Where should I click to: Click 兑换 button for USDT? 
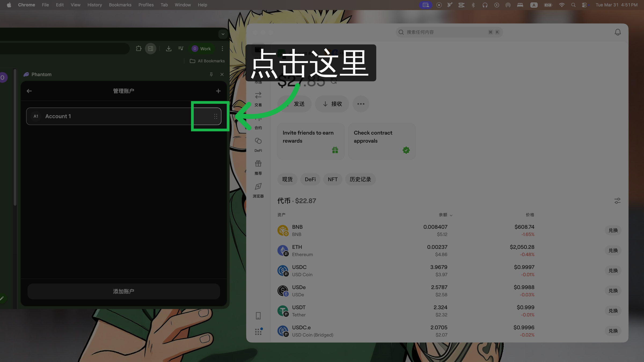coord(613,311)
